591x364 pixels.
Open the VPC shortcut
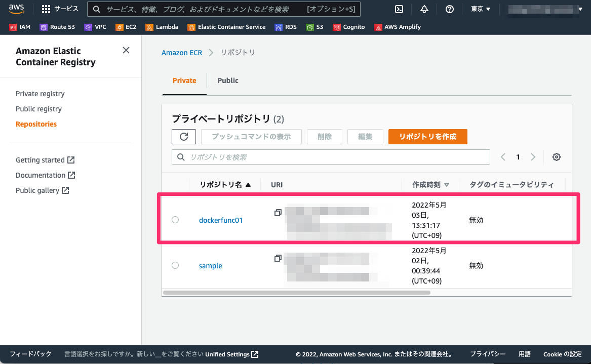click(x=95, y=27)
